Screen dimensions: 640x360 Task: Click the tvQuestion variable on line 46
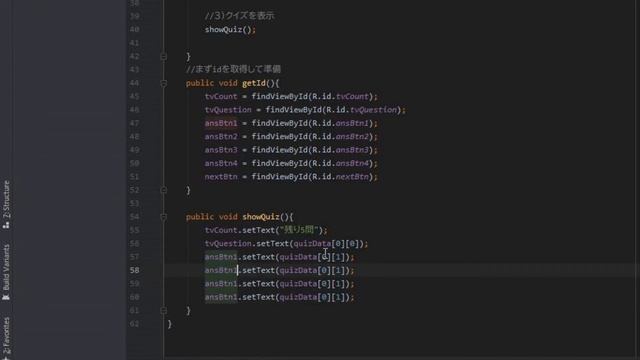coord(228,110)
